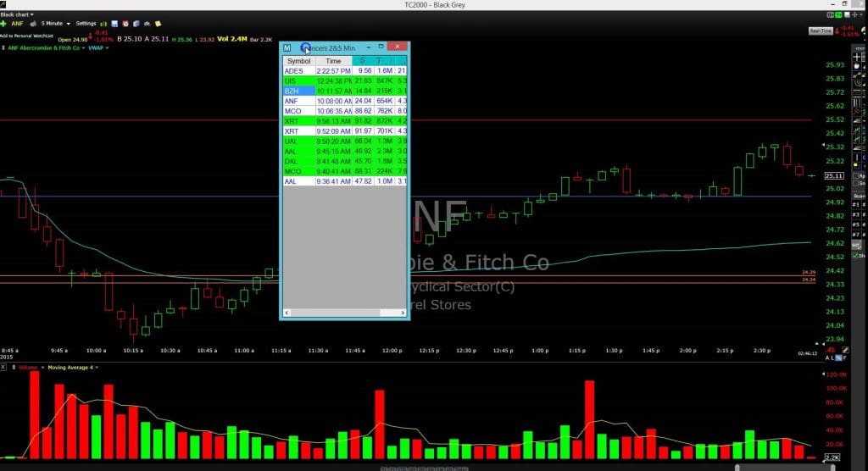The image size is (868, 471).
Task: Click the binoculars compare icon
Action: click(x=147, y=24)
